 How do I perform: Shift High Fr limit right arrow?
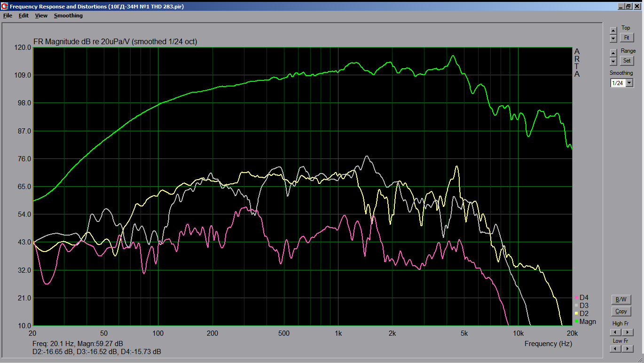(628, 332)
